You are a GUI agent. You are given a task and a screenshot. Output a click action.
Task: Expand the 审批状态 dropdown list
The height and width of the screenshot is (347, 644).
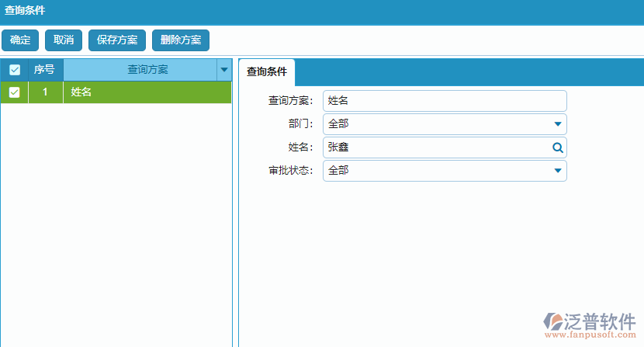pyautogui.click(x=557, y=171)
